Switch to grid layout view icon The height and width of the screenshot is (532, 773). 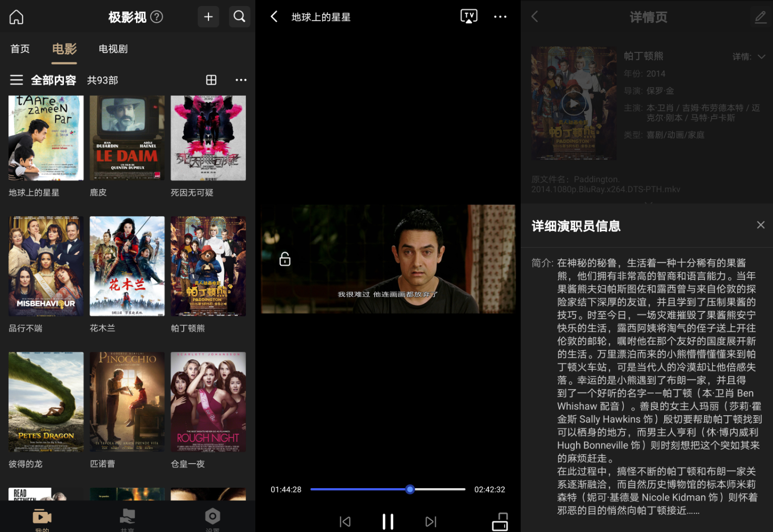[212, 80]
